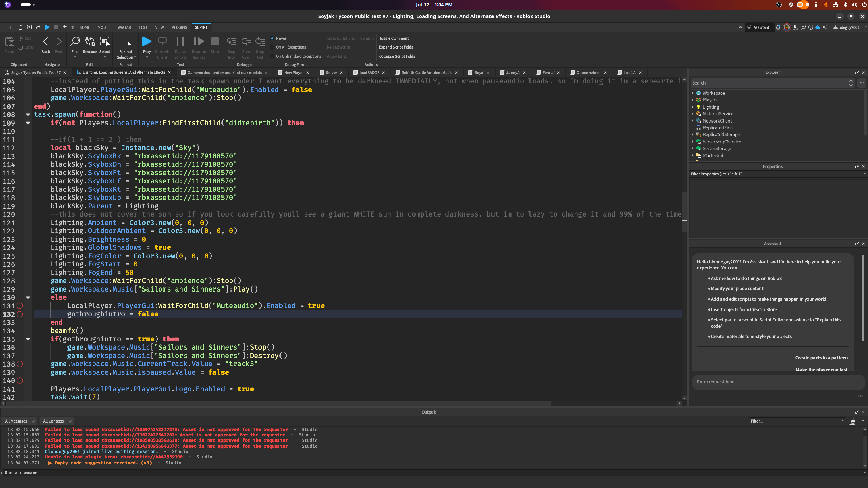Image resolution: width=868 pixels, height=488 pixels.
Task: Click the Stop test icon
Action: 215,42
